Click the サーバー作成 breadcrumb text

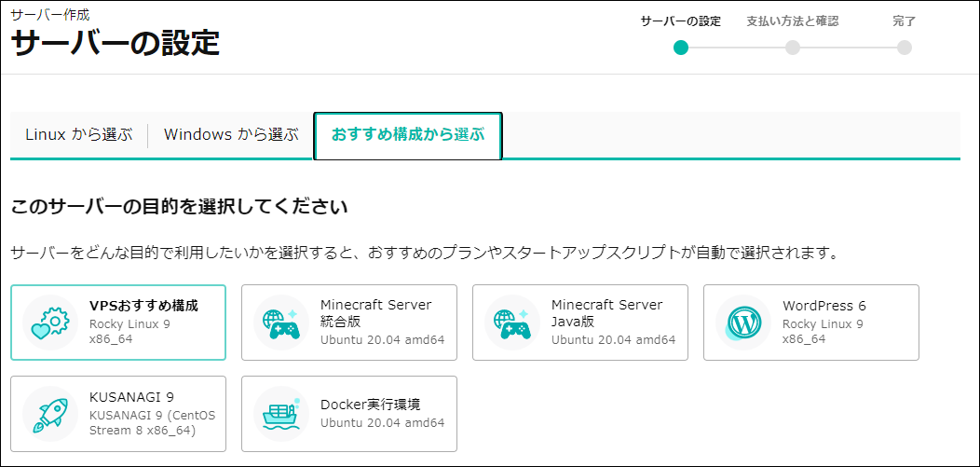tap(50, 15)
